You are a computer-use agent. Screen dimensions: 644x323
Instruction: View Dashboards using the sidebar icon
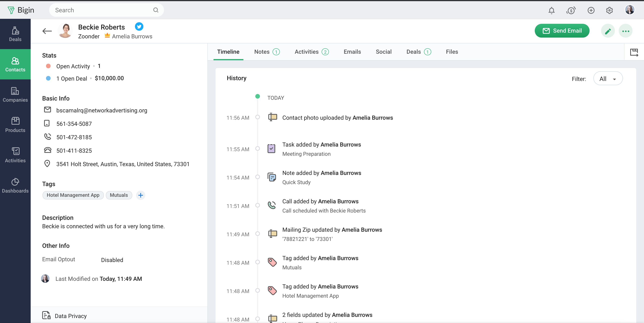[15, 185]
